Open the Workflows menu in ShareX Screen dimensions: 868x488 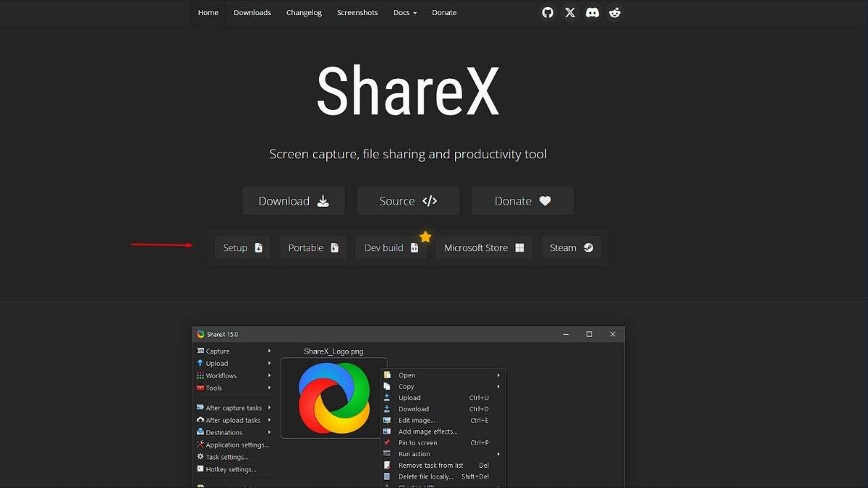[234, 376]
